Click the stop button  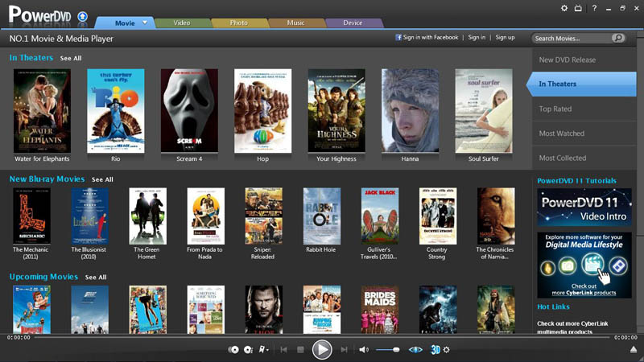(x=300, y=350)
